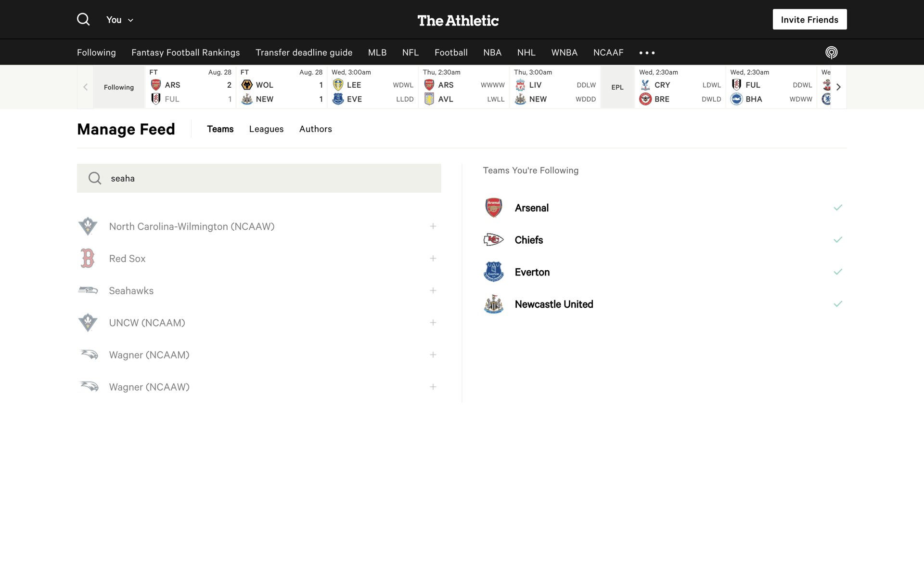Unfollow Arsenal via its checkmark
The image size is (924, 578).
tap(838, 208)
